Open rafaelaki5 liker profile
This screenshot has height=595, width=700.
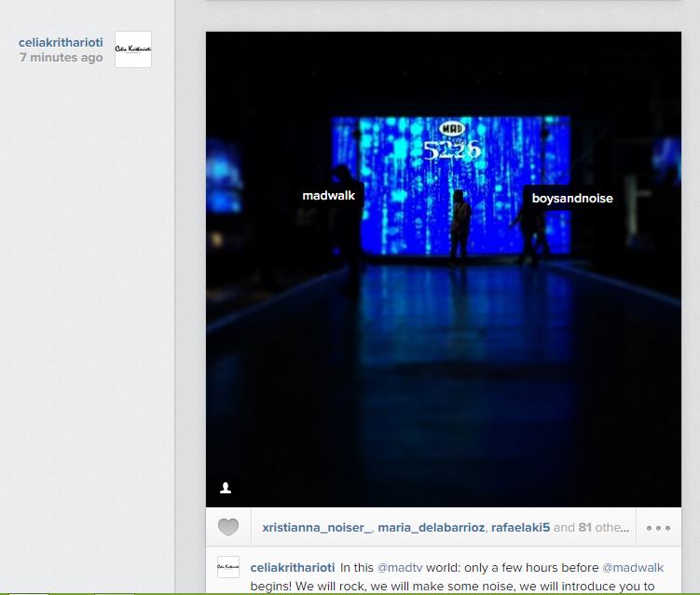coord(520,528)
